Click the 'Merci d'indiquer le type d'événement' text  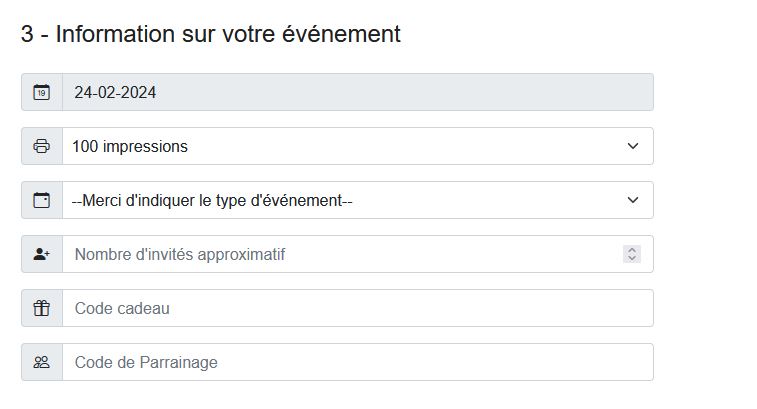(212, 200)
